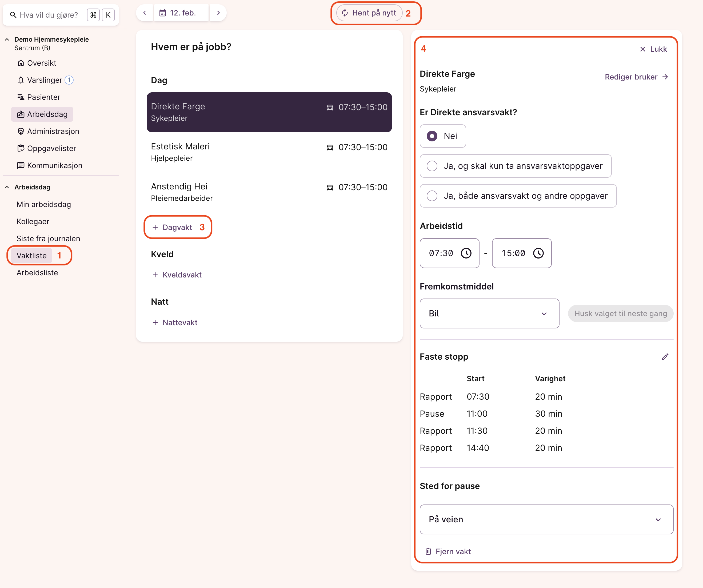Click the pencil icon next to Faste stopp
The image size is (703, 588).
pos(665,357)
